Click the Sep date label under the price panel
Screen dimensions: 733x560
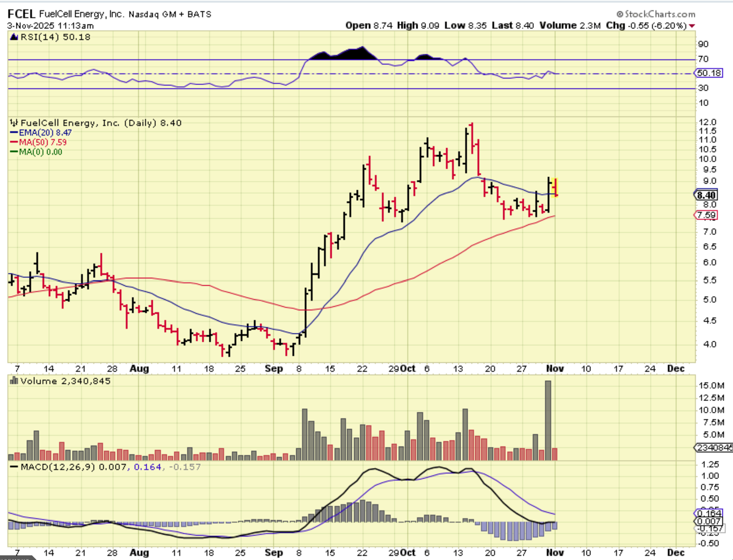click(x=274, y=369)
